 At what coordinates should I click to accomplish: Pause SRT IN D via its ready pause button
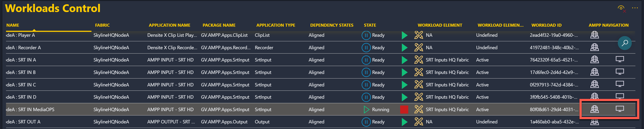(366, 97)
